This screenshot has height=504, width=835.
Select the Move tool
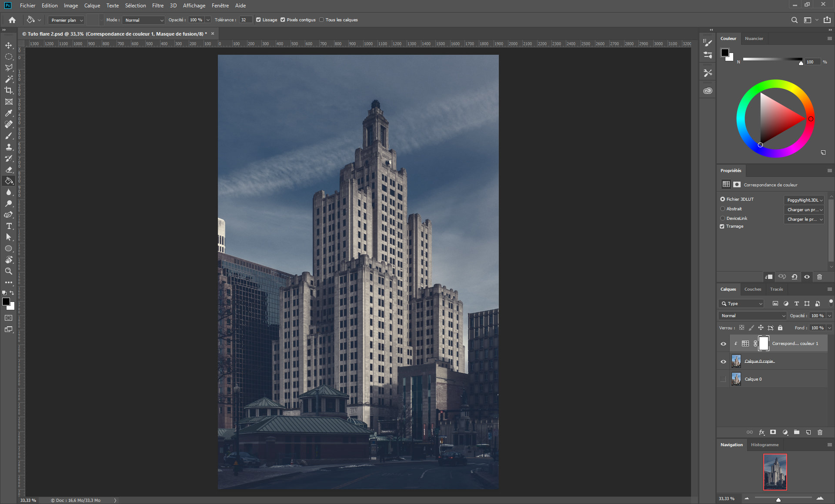(9, 45)
